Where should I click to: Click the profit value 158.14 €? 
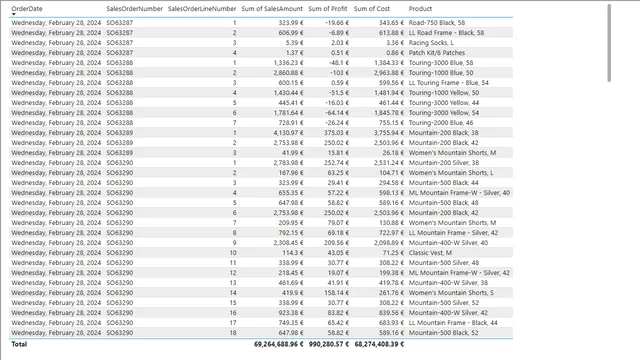(x=338, y=293)
